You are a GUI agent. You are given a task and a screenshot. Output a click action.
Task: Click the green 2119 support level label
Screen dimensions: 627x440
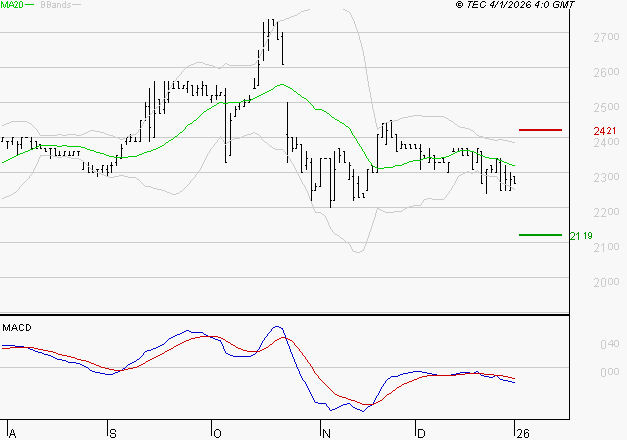[581, 236]
